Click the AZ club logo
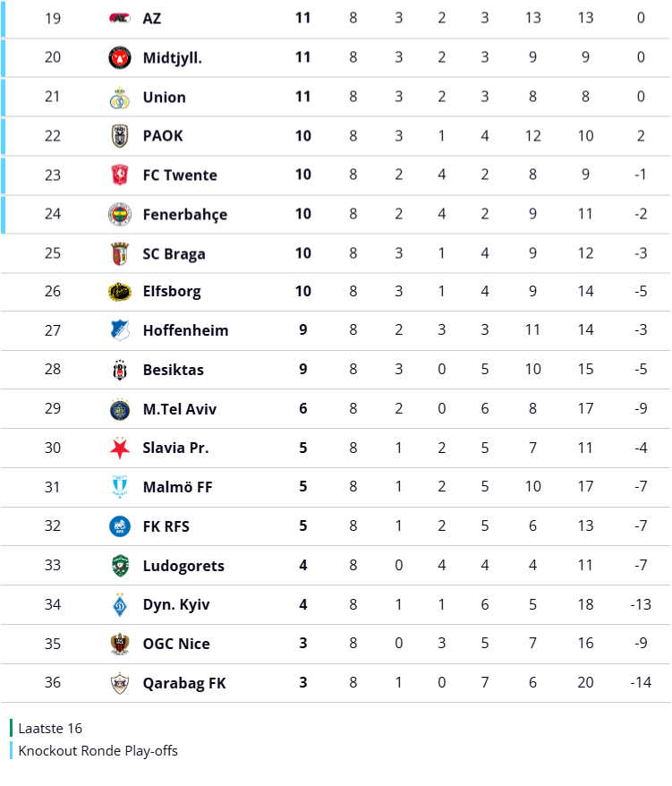 120,18
